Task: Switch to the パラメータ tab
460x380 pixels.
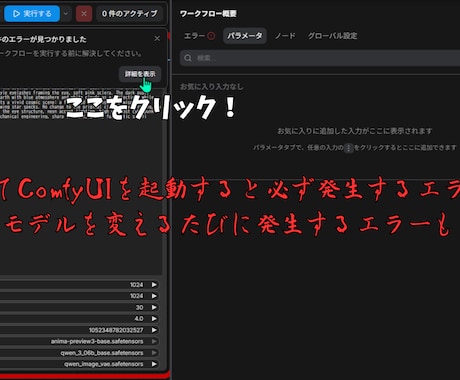Action: (245, 36)
